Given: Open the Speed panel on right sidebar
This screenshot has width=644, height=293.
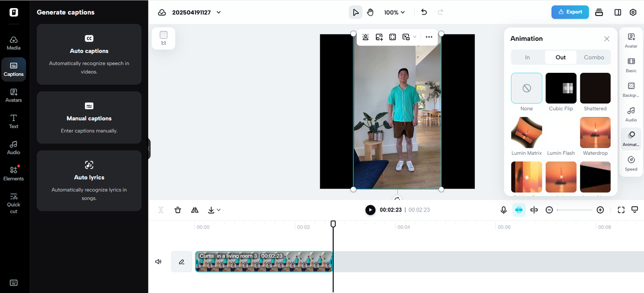Looking at the screenshot, I should click(631, 163).
